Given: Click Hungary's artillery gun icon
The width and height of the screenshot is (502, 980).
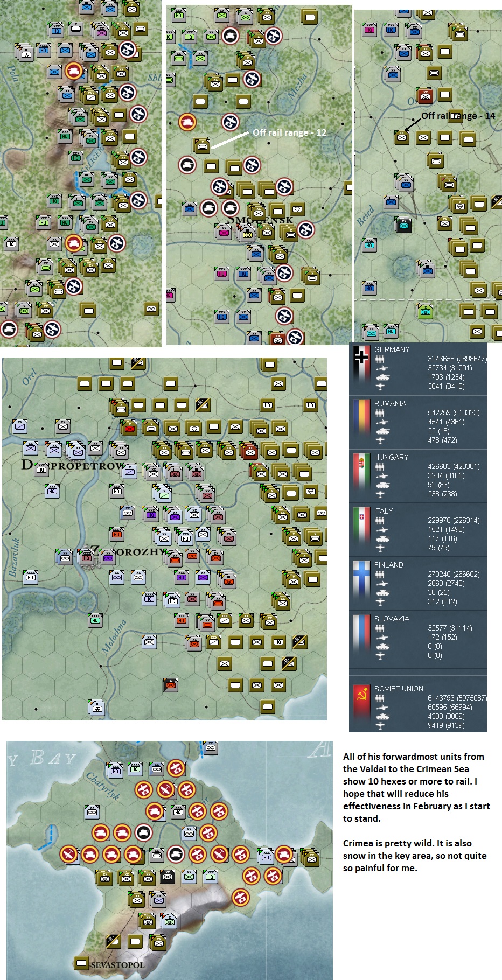Looking at the screenshot, I should click(381, 475).
